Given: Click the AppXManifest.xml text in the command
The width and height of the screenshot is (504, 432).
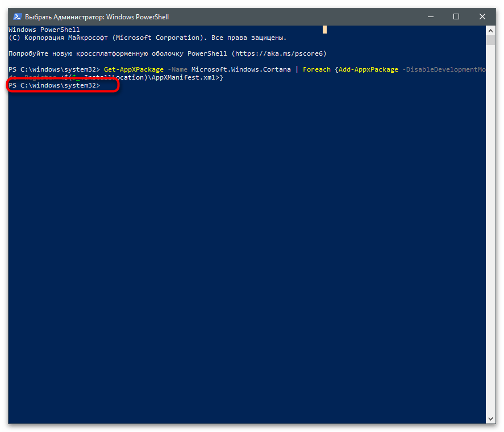Looking at the screenshot, I should (x=182, y=77).
